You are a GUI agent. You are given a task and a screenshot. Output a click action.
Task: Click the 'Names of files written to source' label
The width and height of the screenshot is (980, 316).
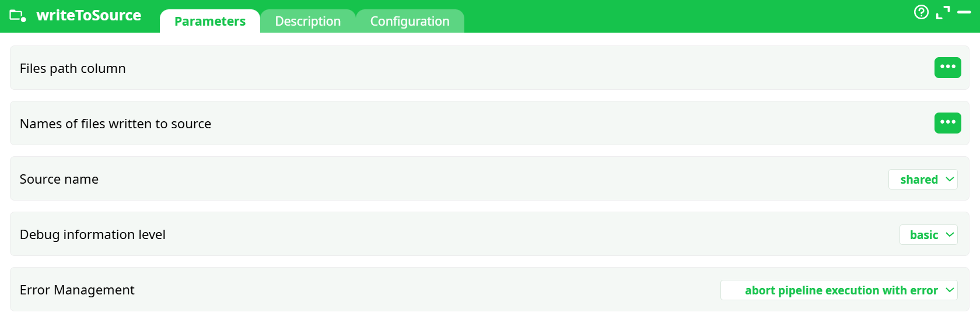[x=116, y=124]
